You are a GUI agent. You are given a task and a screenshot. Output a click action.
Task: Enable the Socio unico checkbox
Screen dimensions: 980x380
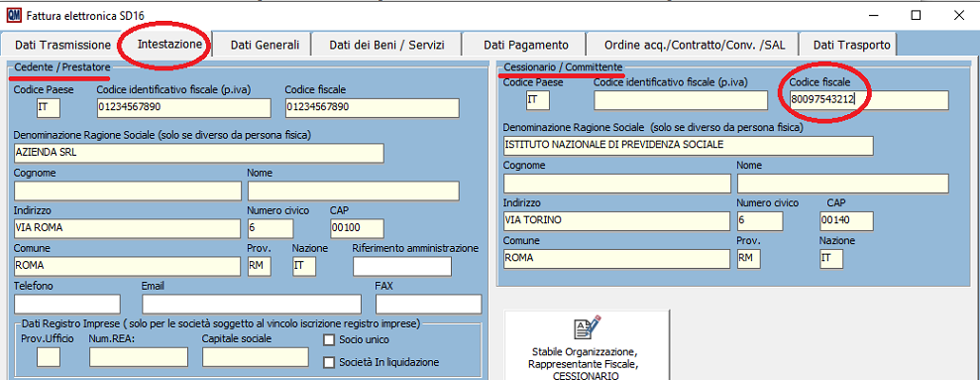point(329,340)
